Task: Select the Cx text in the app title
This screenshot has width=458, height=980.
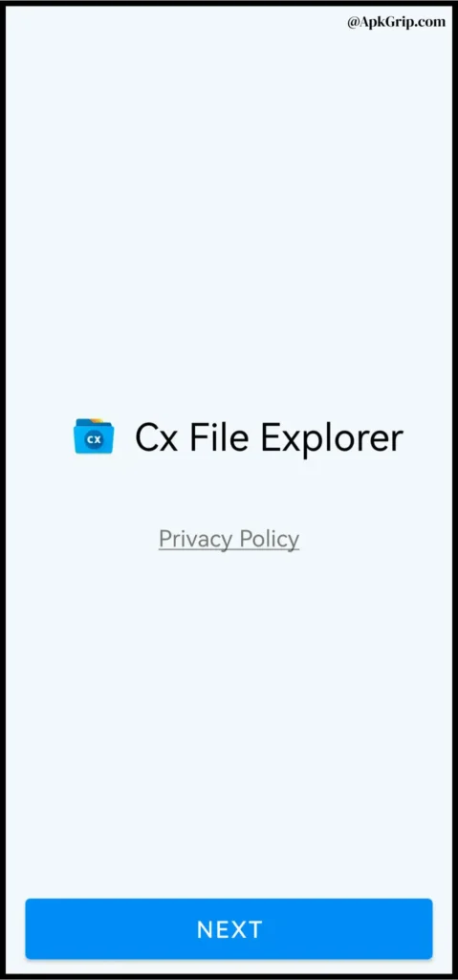Action: click(156, 438)
